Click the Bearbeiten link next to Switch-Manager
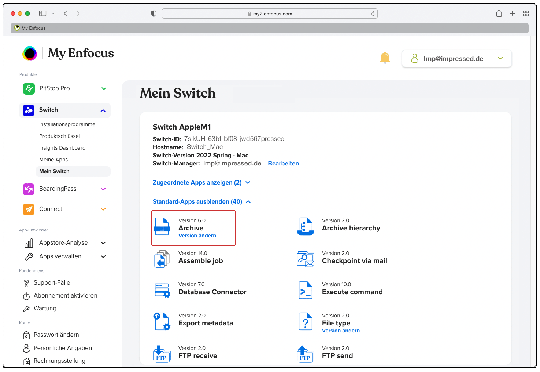 pyautogui.click(x=283, y=163)
